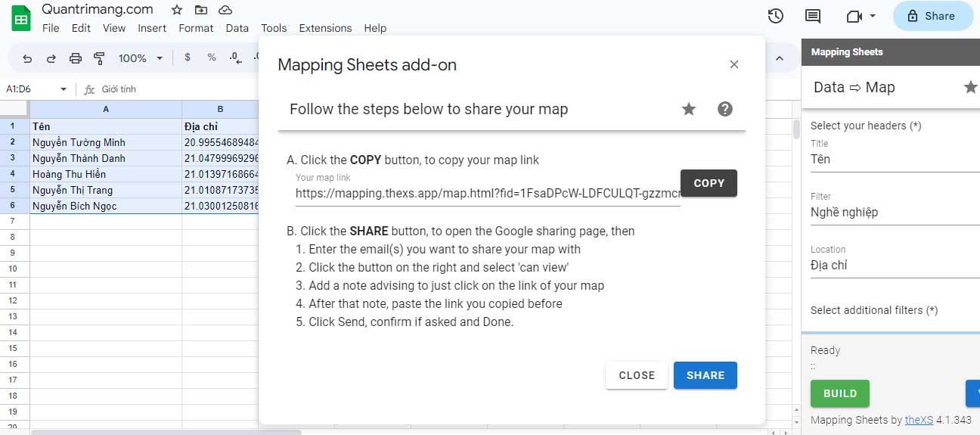Image resolution: width=980 pixels, height=435 pixels.
Task: Start a video call with the camera icon
Action: pyautogui.click(x=854, y=16)
